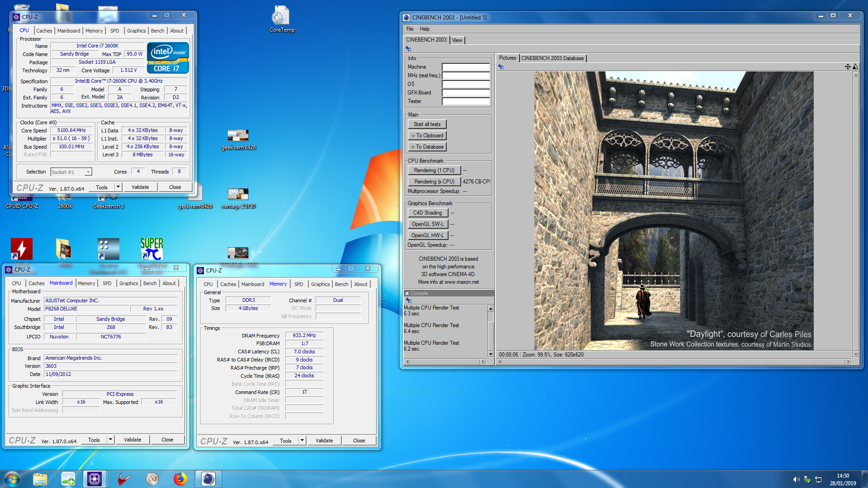Click the CPU-Z taskbar icon
Image resolution: width=868 pixels, height=488 pixels.
pos(94,479)
